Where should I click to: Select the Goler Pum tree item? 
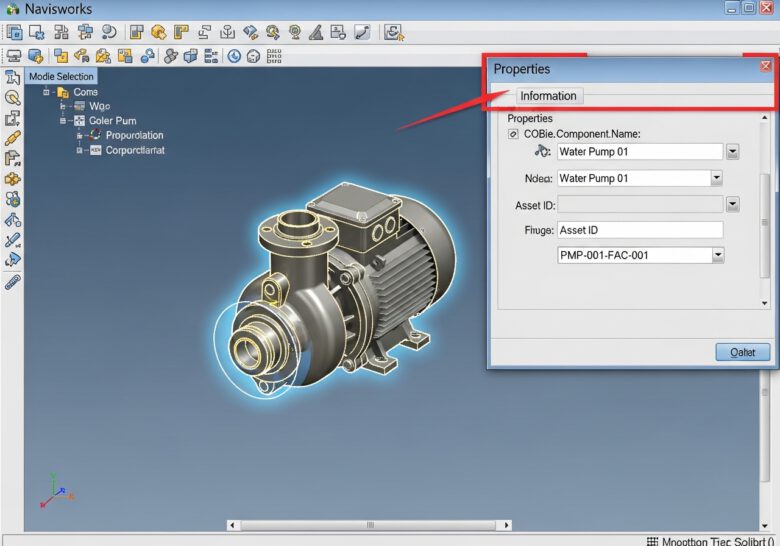point(112,121)
